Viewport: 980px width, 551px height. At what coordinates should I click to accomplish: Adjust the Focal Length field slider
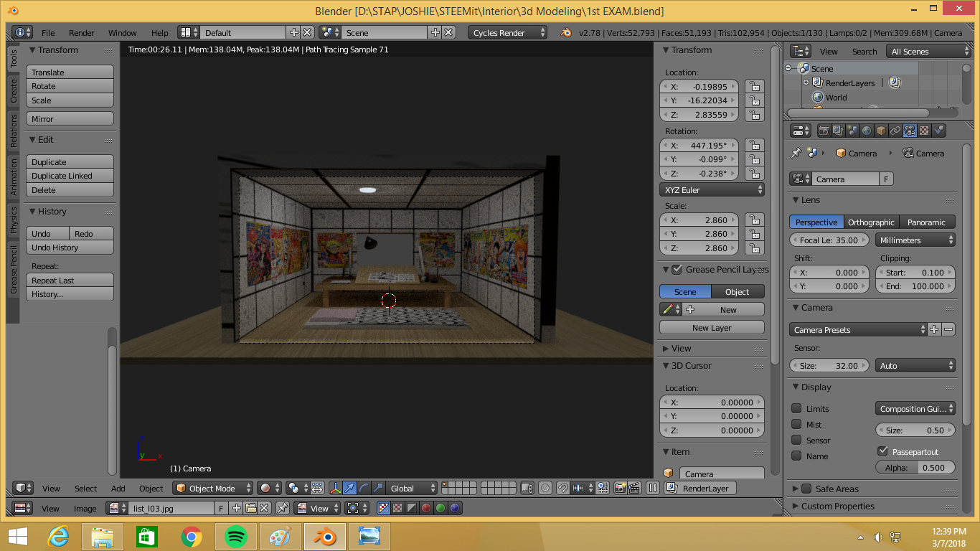(830, 240)
